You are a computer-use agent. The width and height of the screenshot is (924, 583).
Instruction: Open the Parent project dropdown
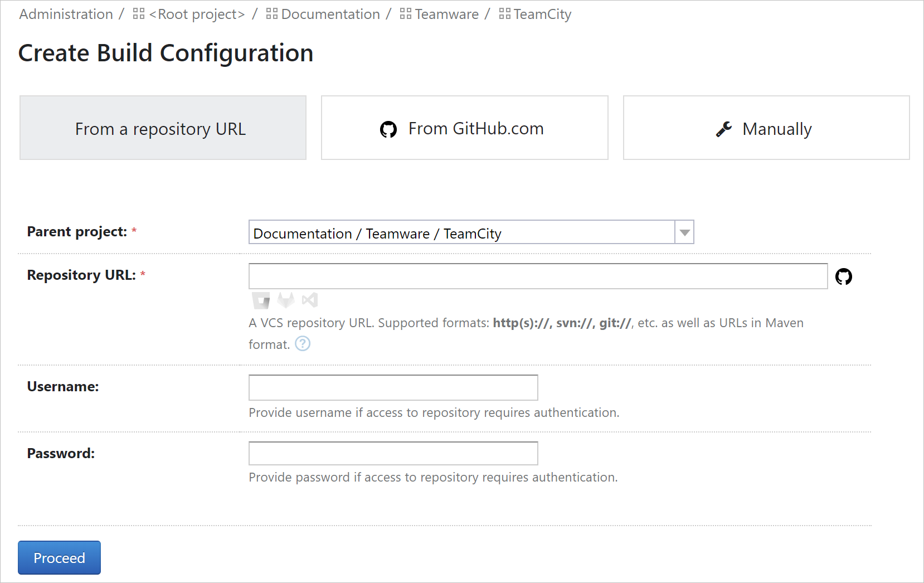coord(684,232)
